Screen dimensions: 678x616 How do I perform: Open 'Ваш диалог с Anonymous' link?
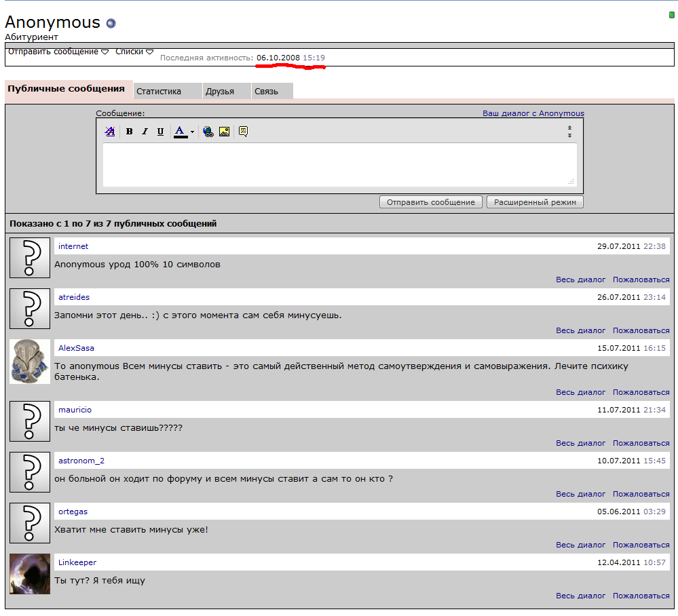(533, 113)
